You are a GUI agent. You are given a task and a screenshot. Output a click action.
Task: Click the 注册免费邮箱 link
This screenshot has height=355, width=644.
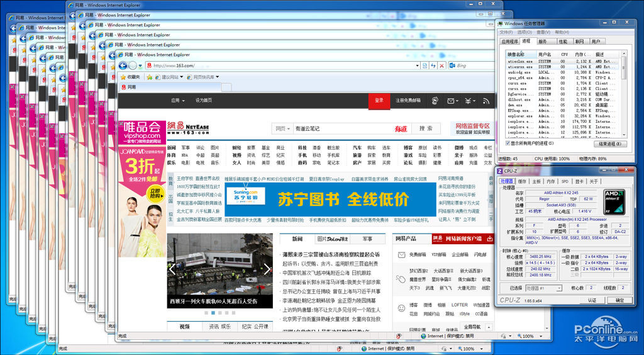[408, 101]
